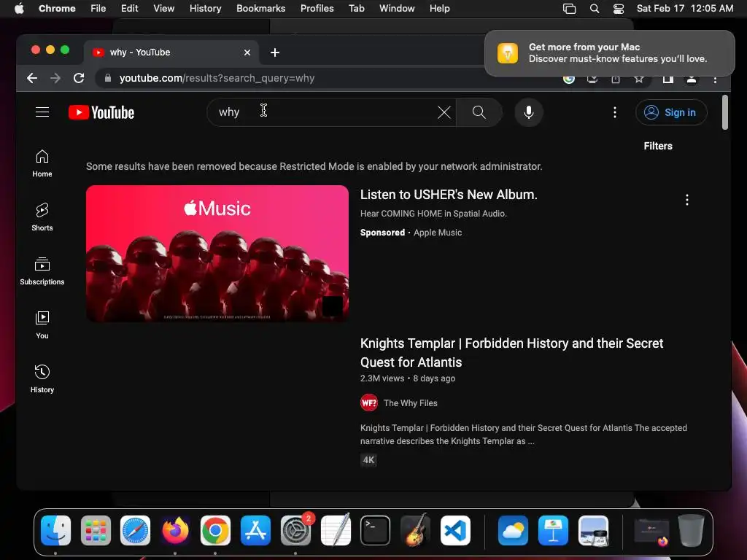Open App Store from the Dock
This screenshot has height=560, width=747.
[x=255, y=530]
